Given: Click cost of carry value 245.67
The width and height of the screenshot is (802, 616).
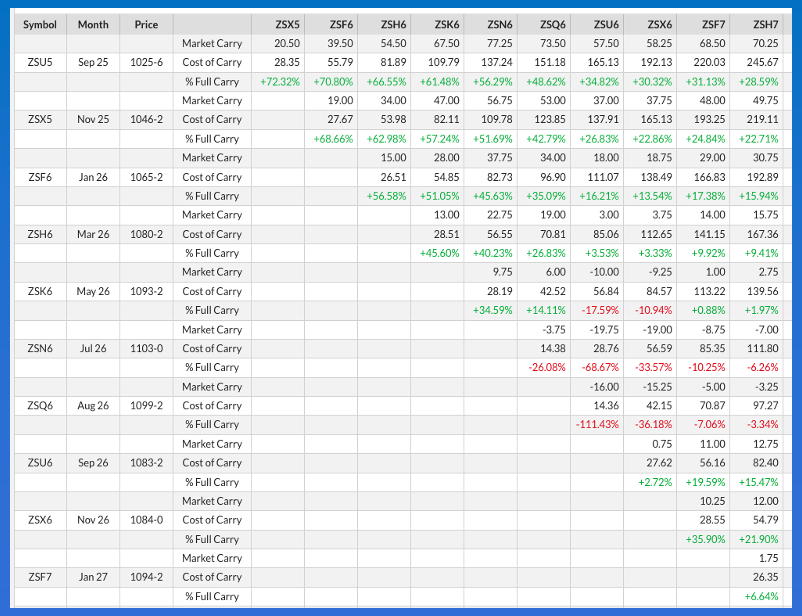Looking at the screenshot, I should 763,62.
